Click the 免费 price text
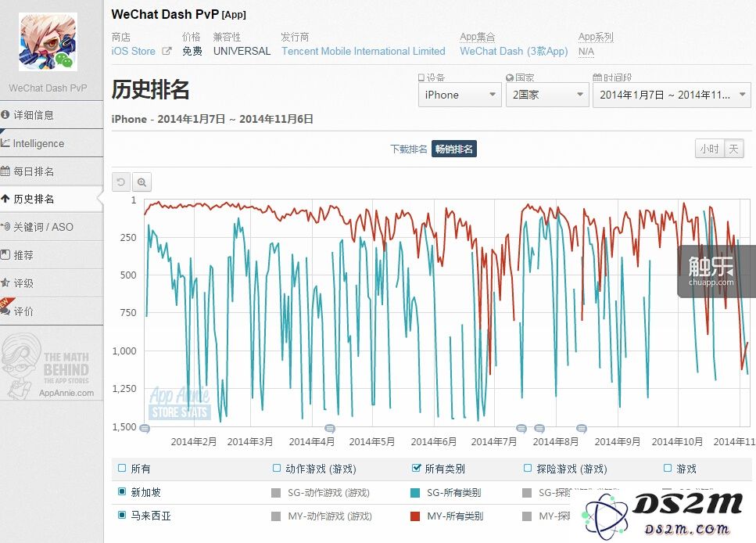Viewport: 756px width, 543px height. click(192, 51)
